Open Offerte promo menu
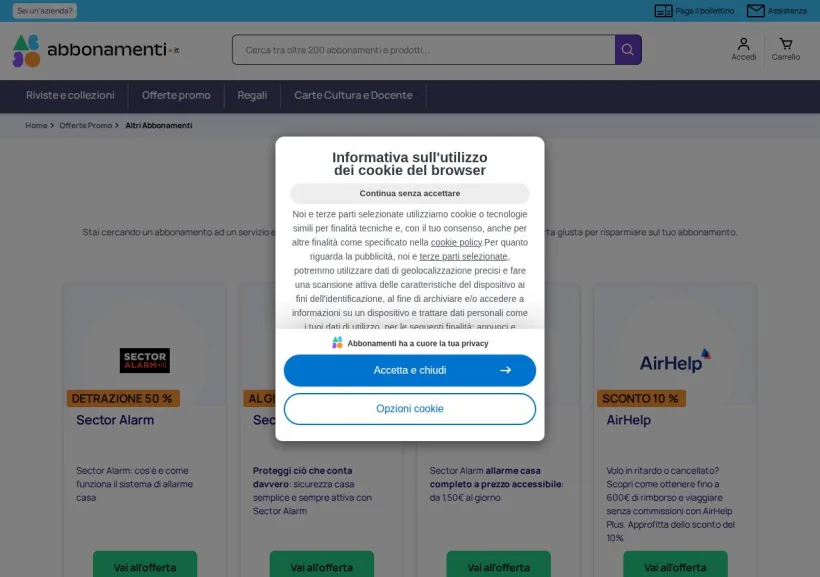 click(x=176, y=95)
